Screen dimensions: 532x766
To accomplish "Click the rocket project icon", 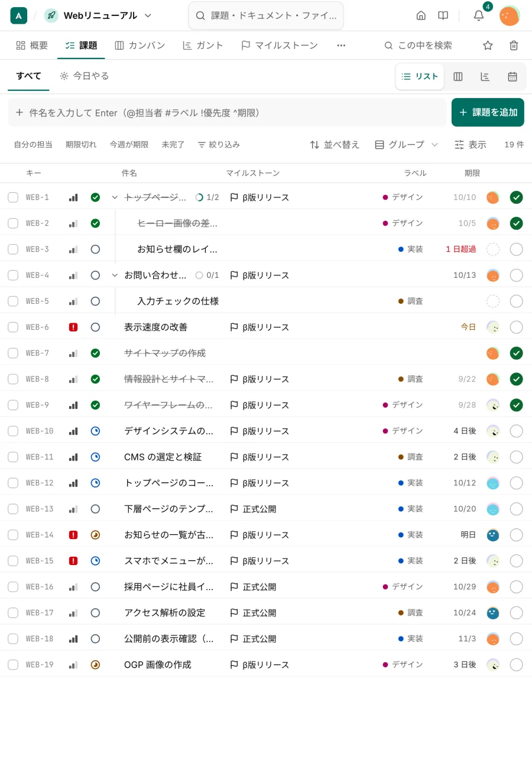I will pos(51,15).
